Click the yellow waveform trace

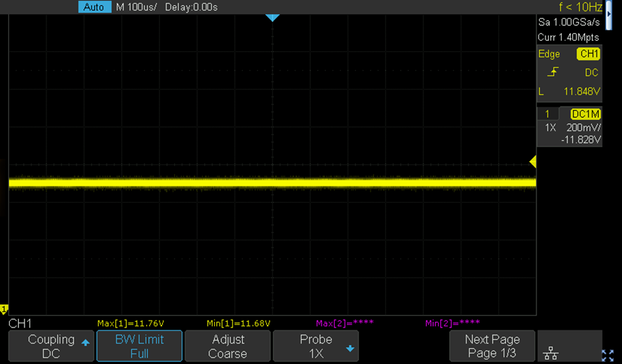272,182
